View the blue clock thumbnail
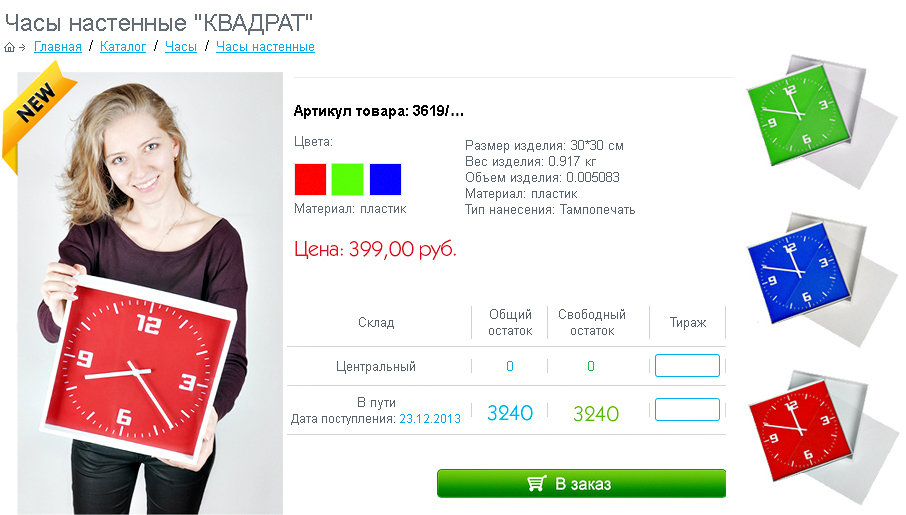This screenshot has height=515, width=906. tap(820, 280)
